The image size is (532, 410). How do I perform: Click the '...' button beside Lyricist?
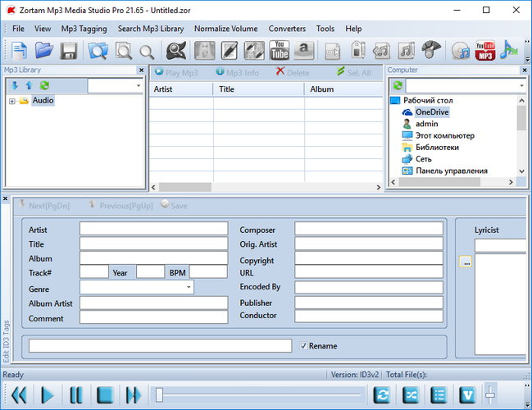[x=466, y=262]
